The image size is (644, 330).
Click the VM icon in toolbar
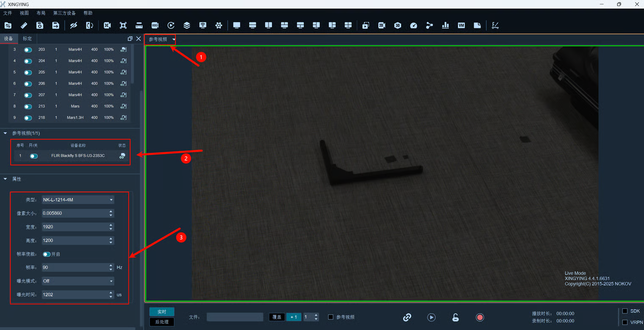(461, 25)
